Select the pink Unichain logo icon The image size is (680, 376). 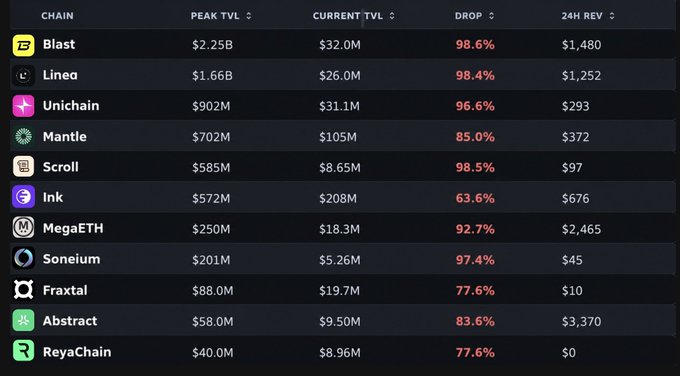tap(23, 106)
